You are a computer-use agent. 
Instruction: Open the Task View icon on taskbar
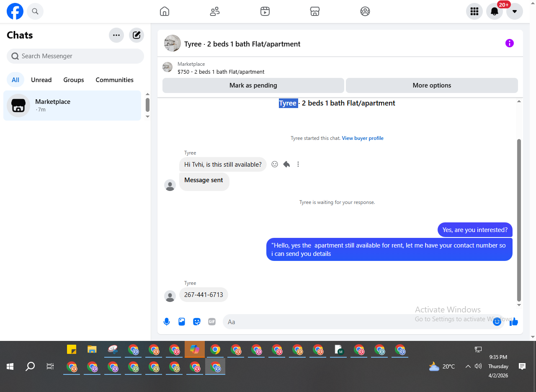point(50,366)
